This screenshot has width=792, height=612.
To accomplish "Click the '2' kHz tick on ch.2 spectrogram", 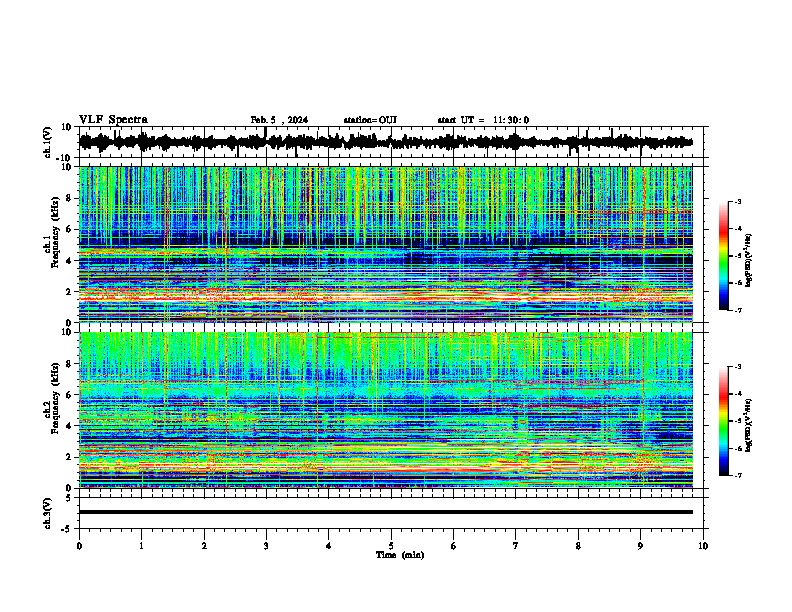I will 70,457.
